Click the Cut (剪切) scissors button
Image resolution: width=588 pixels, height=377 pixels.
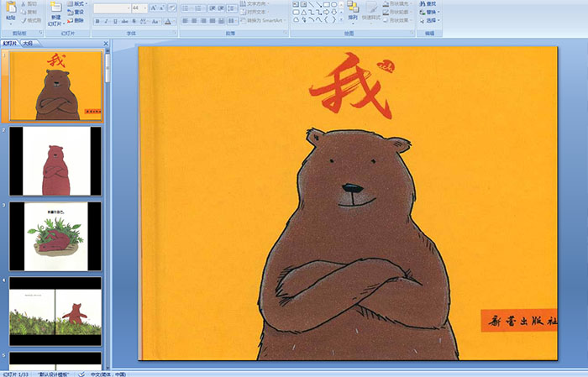coord(29,4)
